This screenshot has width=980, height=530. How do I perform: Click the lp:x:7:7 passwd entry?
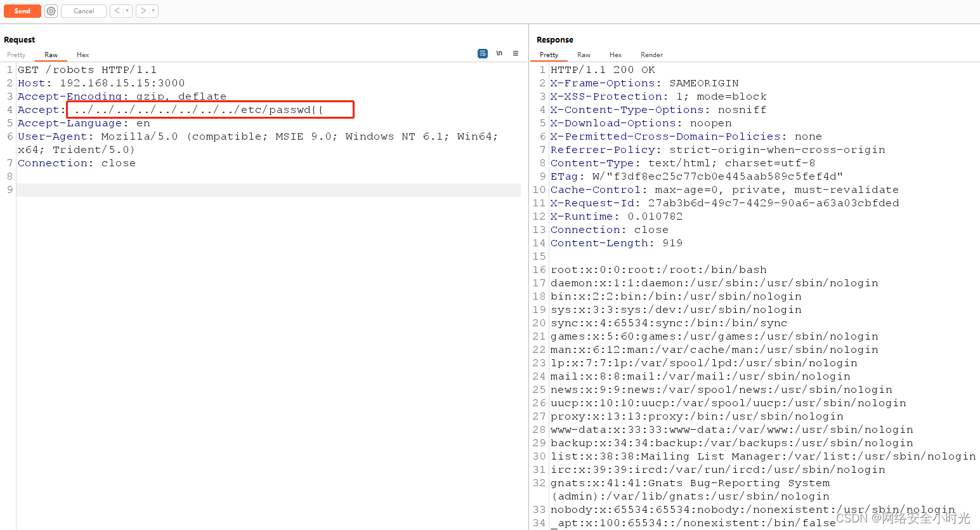click(704, 363)
